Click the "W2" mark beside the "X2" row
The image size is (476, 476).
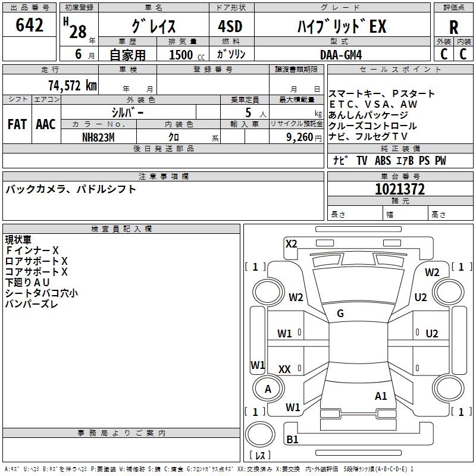click(432, 272)
